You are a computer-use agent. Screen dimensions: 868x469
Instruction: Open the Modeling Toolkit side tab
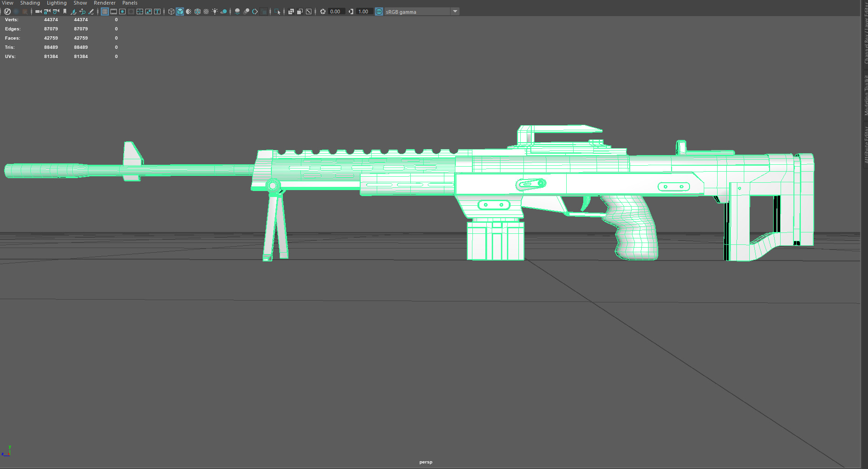[x=865, y=94]
